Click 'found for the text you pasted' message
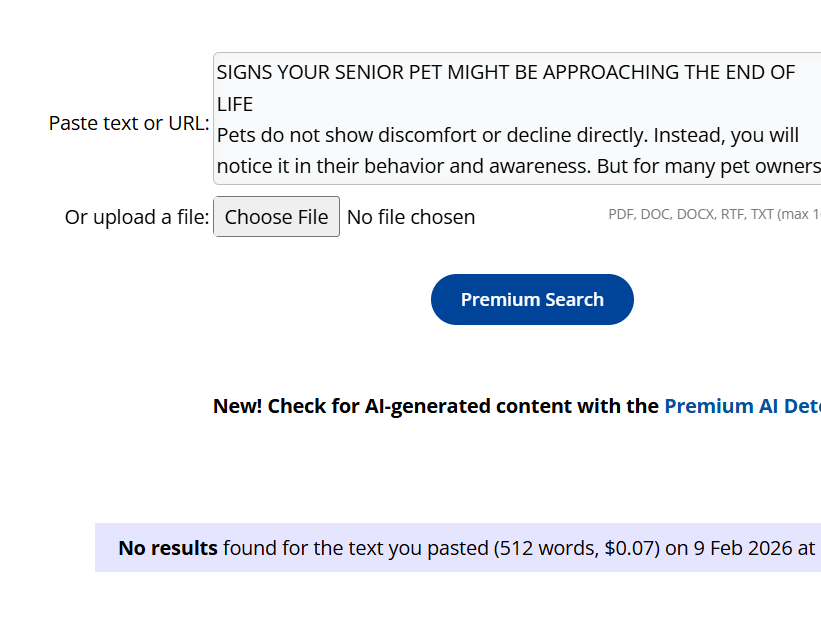 point(354,548)
